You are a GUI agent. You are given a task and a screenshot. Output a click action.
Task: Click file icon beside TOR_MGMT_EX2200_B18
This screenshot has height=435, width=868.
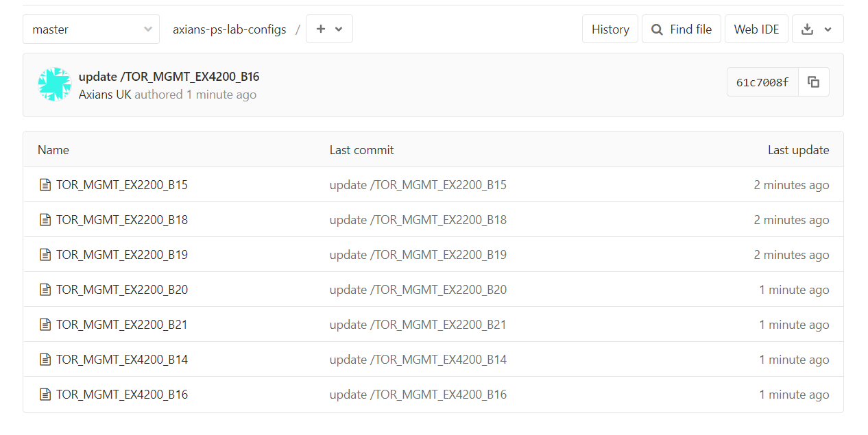[45, 220]
